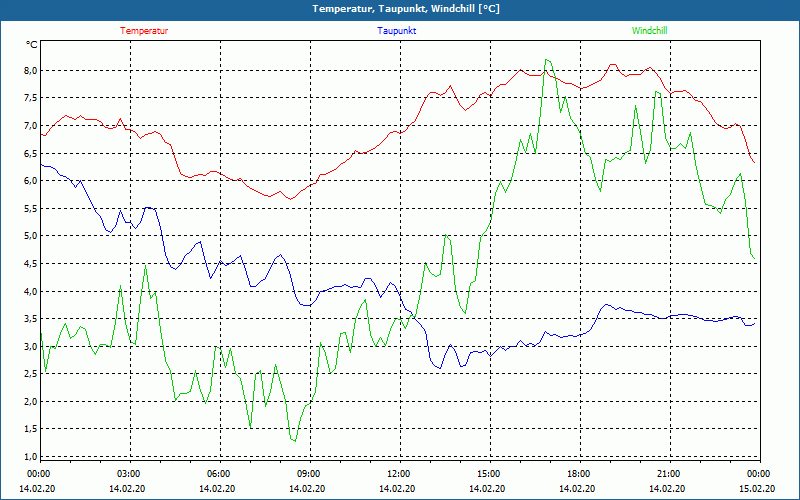Screen dimensions: 800x500
Task: Click the 12:00 time label
Action: point(398,474)
